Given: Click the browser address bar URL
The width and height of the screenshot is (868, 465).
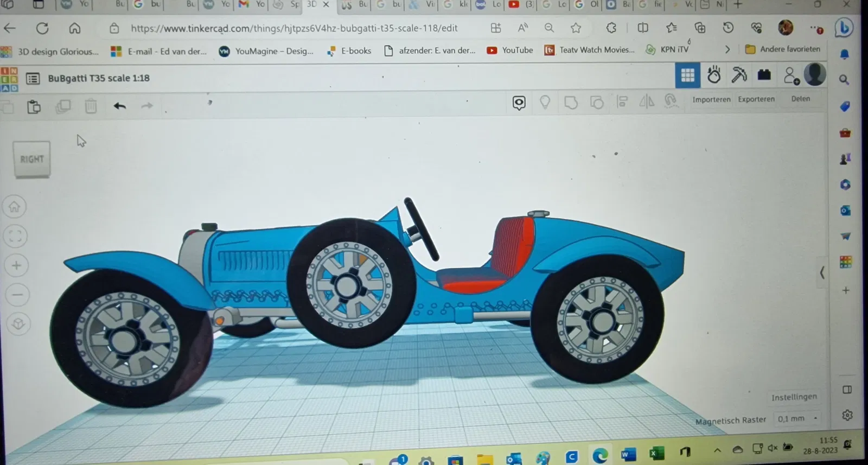Looking at the screenshot, I should click(x=294, y=28).
